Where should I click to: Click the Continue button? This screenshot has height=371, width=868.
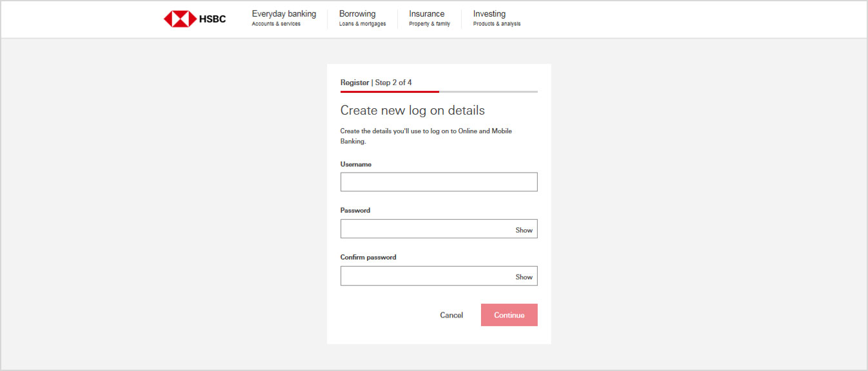tap(509, 315)
